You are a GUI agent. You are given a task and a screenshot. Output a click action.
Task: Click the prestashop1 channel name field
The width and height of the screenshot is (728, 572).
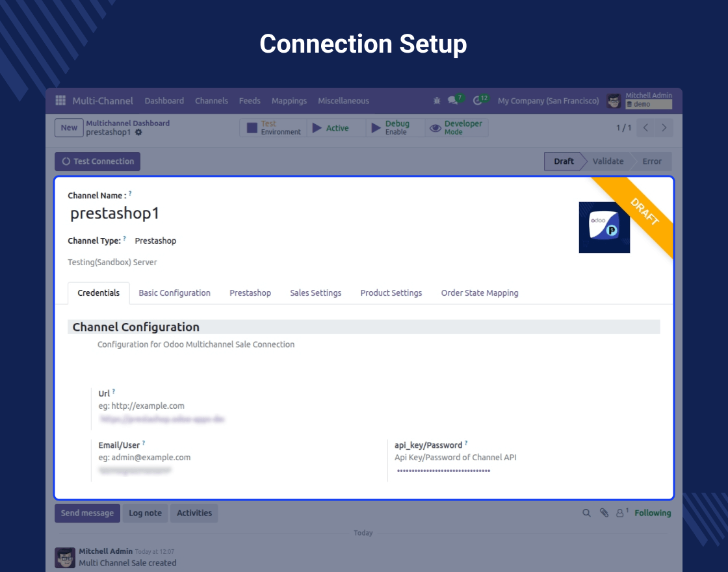[114, 213]
